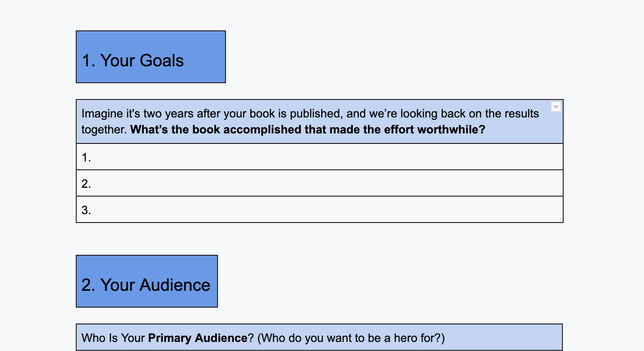Open the table cell dropdown arrow
This screenshot has height=351, width=644.
[556, 107]
